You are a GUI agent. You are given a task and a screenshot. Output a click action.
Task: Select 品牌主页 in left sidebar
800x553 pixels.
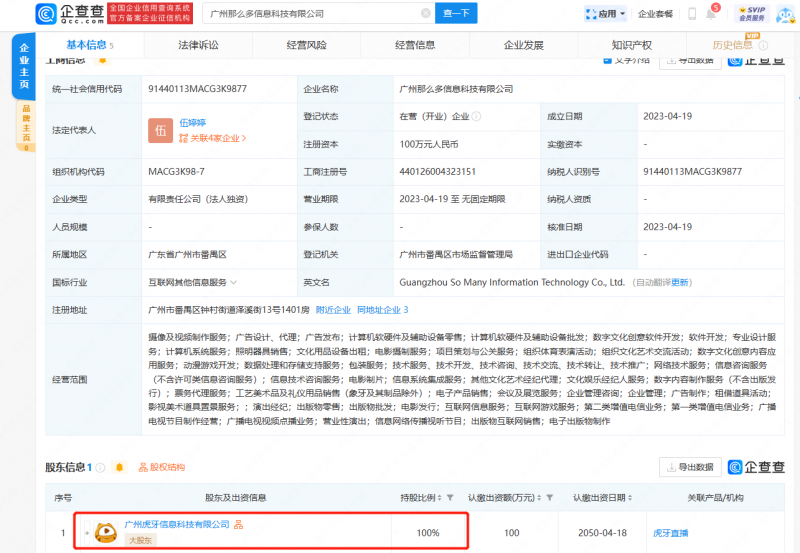[x=26, y=125]
